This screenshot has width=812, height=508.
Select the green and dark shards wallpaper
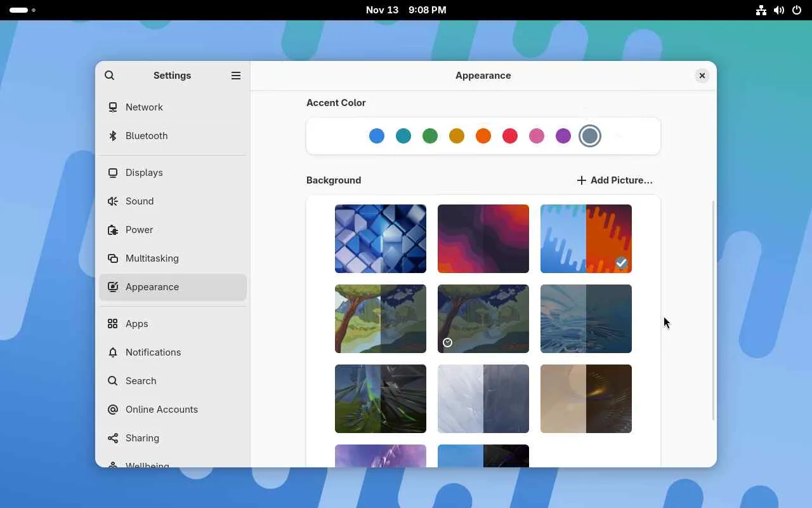[381, 399]
